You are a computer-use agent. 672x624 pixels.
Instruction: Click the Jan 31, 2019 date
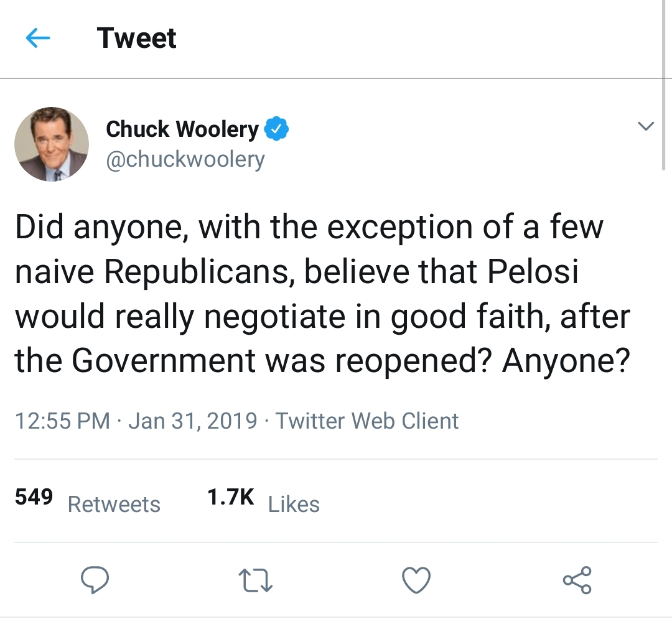pos(193,421)
